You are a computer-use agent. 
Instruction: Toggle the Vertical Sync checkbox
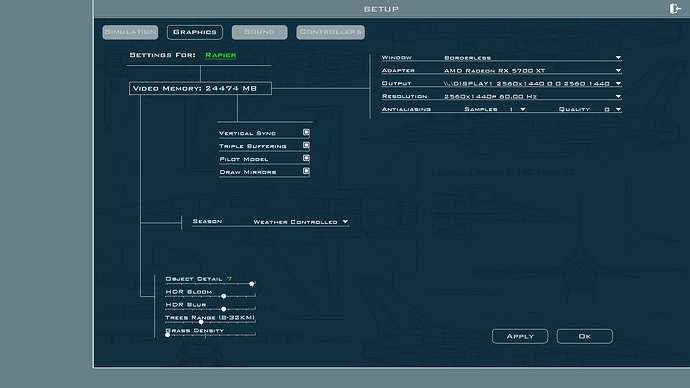pyautogui.click(x=306, y=132)
